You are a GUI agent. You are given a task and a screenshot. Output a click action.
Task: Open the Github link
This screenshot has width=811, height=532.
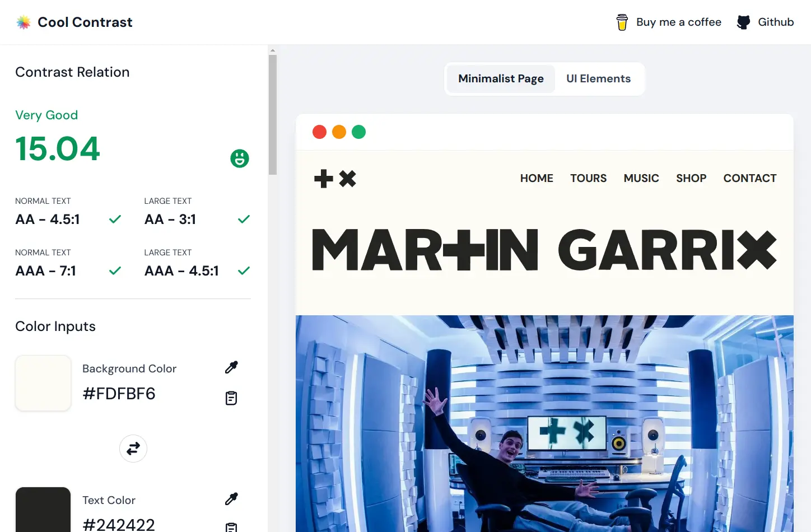point(776,22)
